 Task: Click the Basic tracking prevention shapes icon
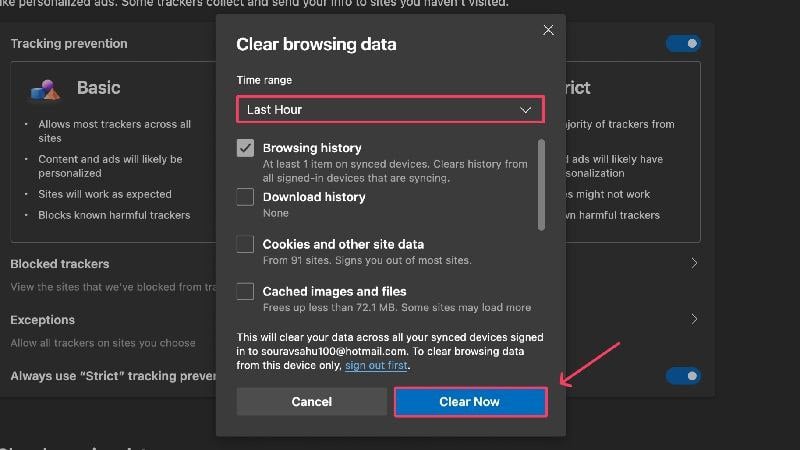click(x=45, y=90)
